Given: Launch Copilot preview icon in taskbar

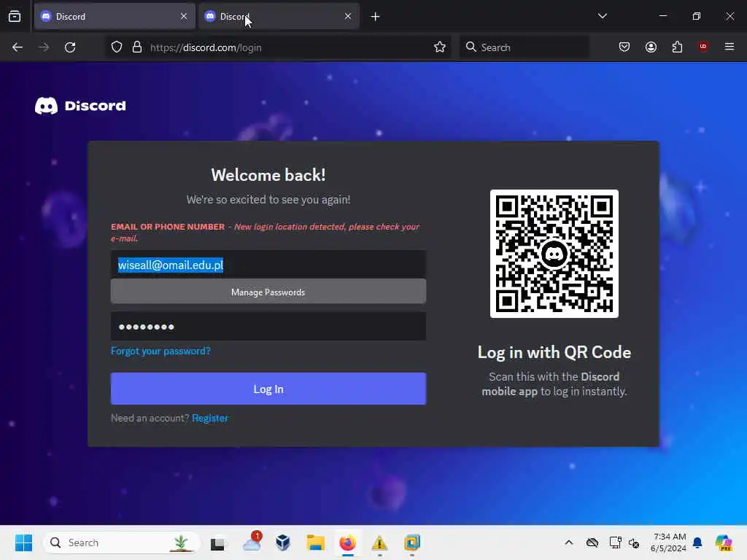Looking at the screenshot, I should click(x=723, y=542).
